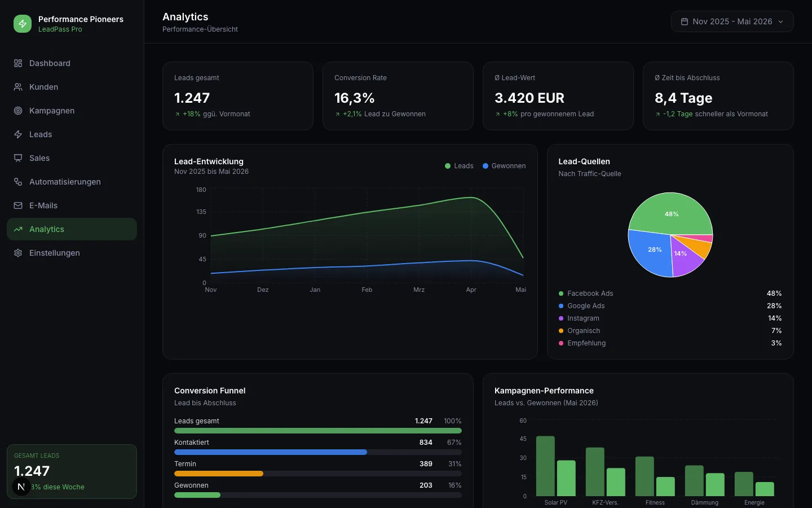Image resolution: width=812 pixels, height=508 pixels.
Task: Click the Solar PV dark green bar
Action: (545, 466)
